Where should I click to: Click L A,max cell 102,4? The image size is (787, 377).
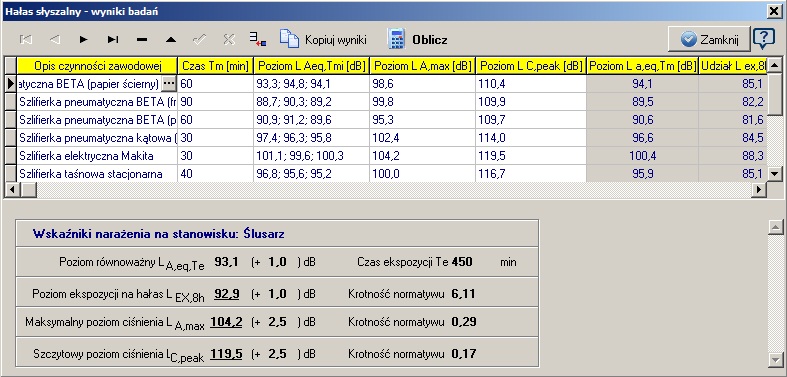422,138
